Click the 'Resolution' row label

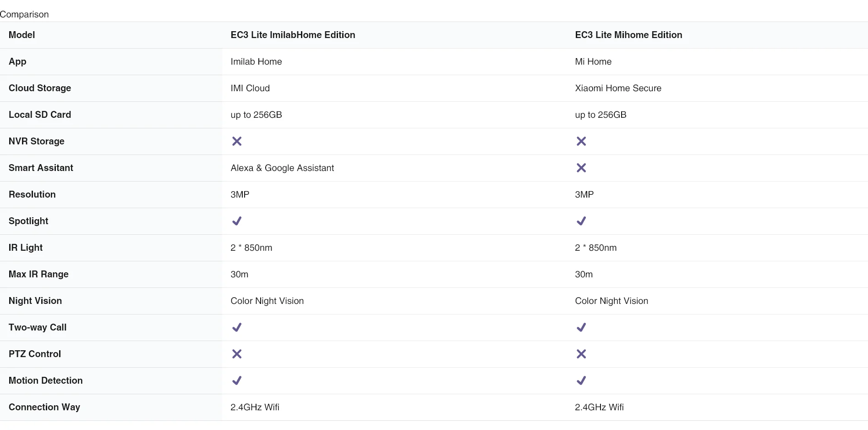[x=32, y=194]
